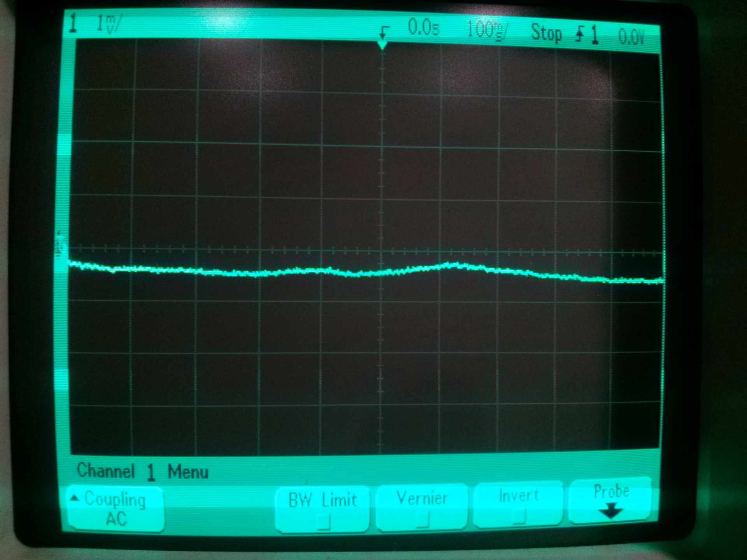Click the 0.0s delay readout
Image resolution: width=747 pixels, height=560 pixels.
423,28
